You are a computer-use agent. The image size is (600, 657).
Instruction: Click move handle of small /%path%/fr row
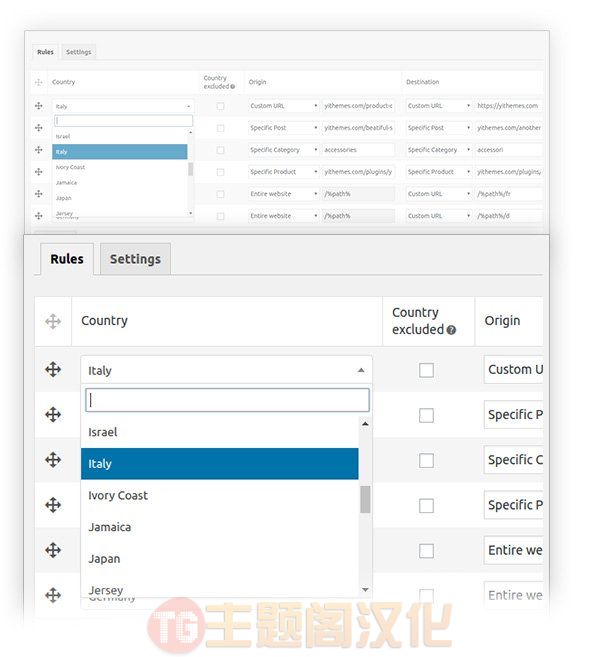tap(39, 194)
